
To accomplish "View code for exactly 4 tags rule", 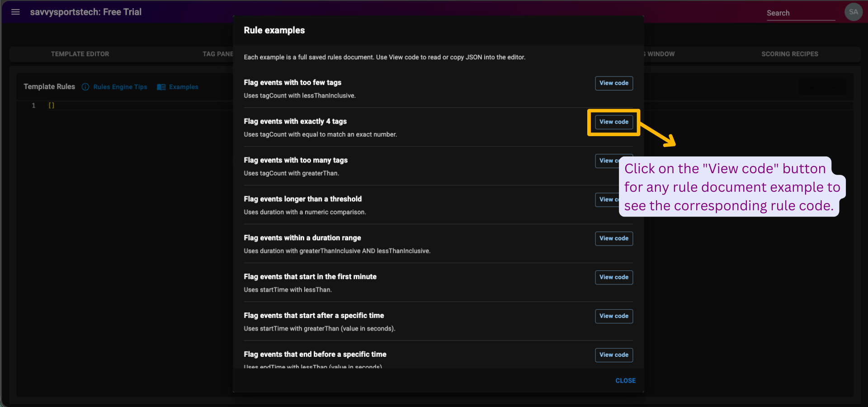I will pos(613,122).
